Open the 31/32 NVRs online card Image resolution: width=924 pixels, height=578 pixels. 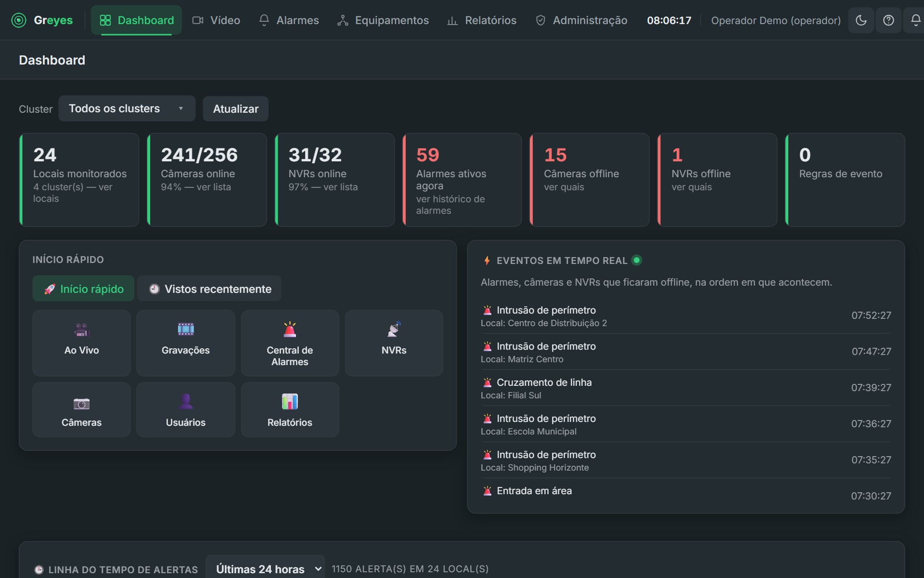334,180
